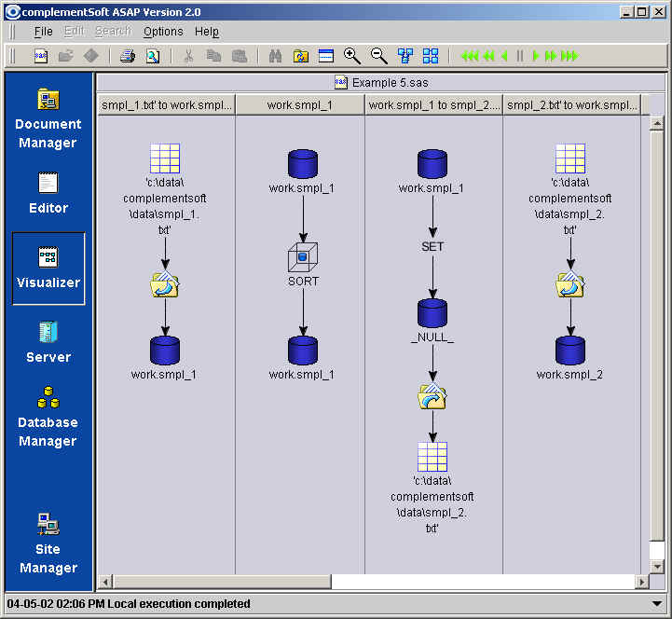The height and width of the screenshot is (619, 672).
Task: Open the Database Manager
Action: point(48,416)
